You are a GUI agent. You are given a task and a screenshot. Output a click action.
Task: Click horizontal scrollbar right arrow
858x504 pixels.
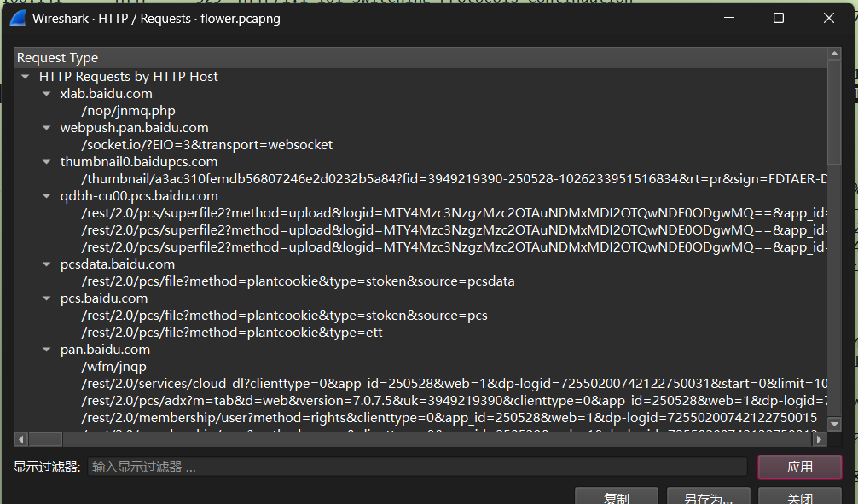tap(819, 439)
